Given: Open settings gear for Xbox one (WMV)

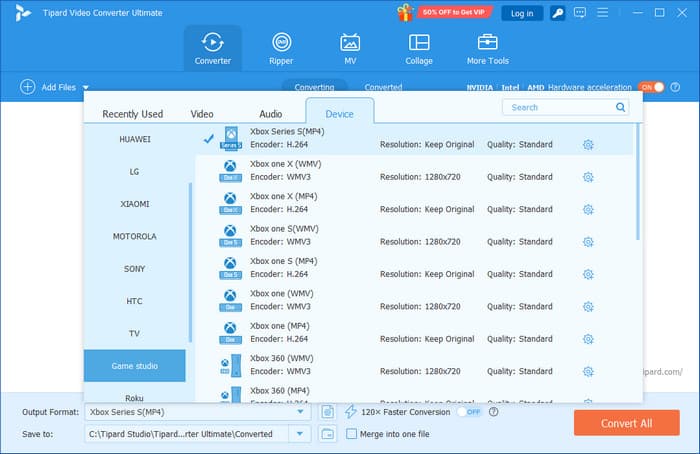Looking at the screenshot, I should tap(588, 307).
